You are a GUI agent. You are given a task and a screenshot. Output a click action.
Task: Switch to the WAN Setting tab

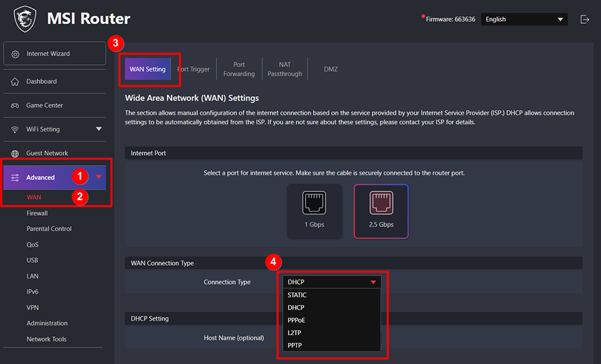[x=148, y=69]
